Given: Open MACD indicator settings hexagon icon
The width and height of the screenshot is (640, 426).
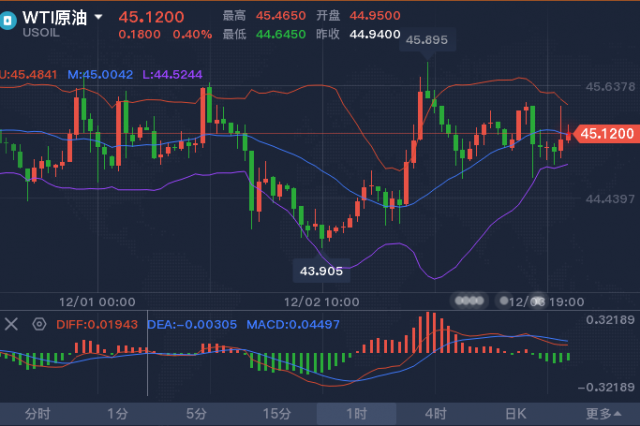Looking at the screenshot, I should 39,324.
